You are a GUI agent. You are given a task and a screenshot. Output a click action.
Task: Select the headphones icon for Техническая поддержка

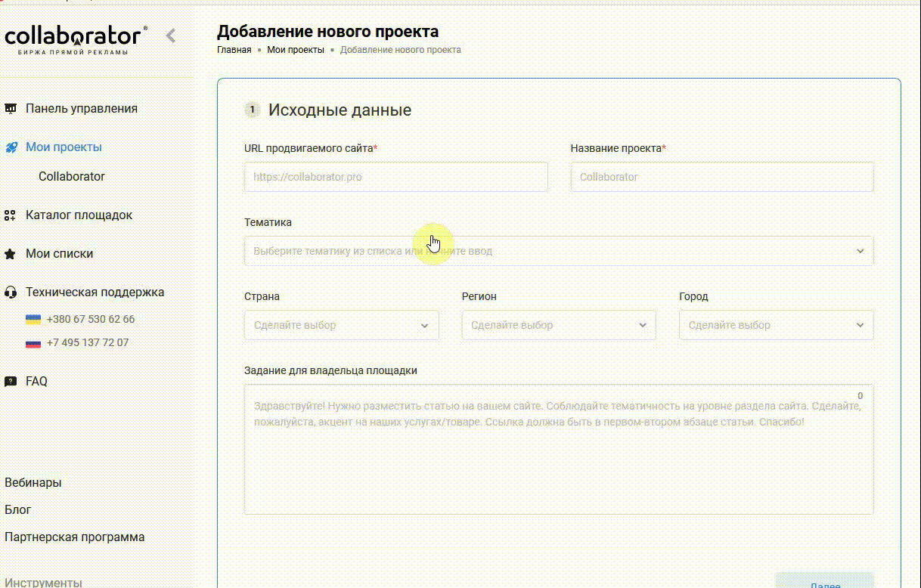pyautogui.click(x=11, y=292)
